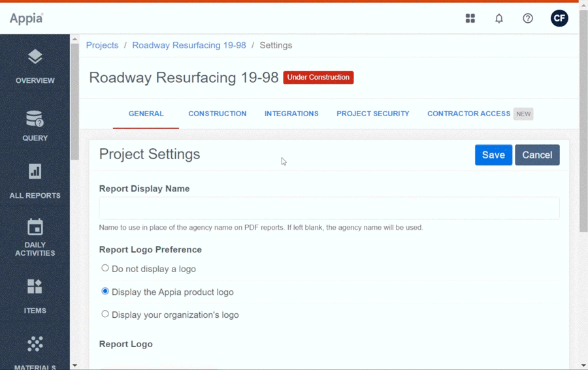
Task: Click the 'Report Logo' heading
Action: coord(125,344)
